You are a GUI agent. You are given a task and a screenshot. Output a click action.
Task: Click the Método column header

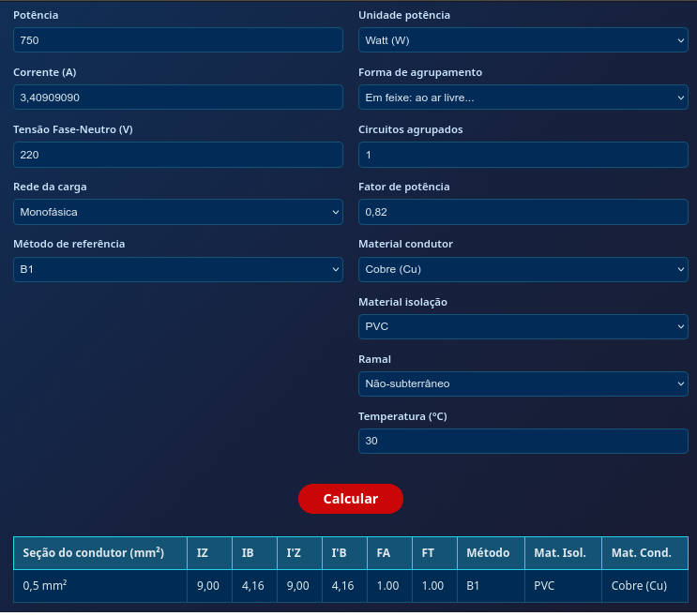(x=490, y=553)
